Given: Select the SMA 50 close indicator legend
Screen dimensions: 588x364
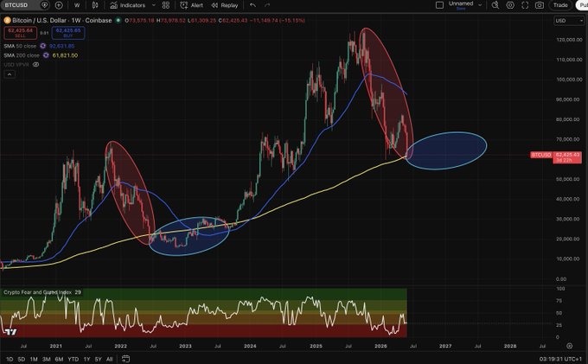Looking at the screenshot, I should (x=20, y=46).
